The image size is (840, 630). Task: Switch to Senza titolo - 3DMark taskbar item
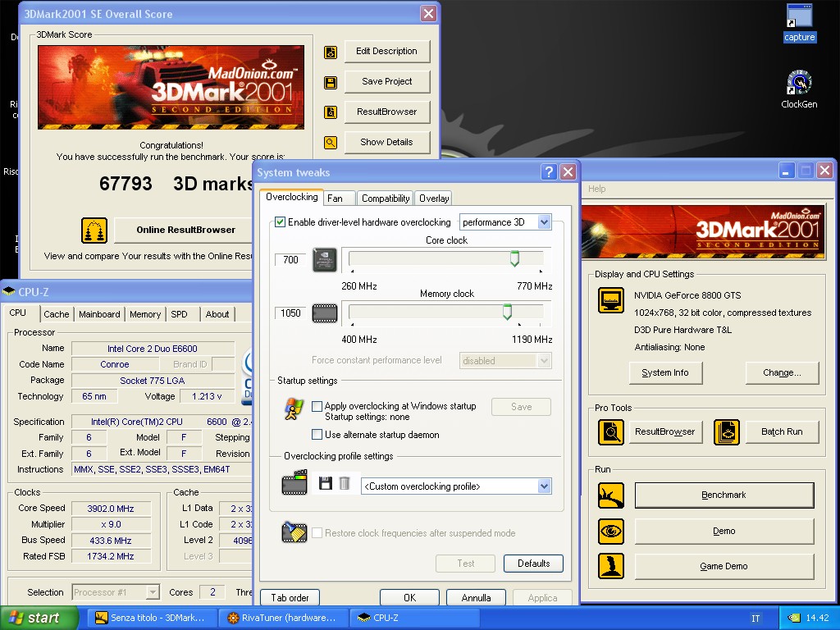pos(152,618)
